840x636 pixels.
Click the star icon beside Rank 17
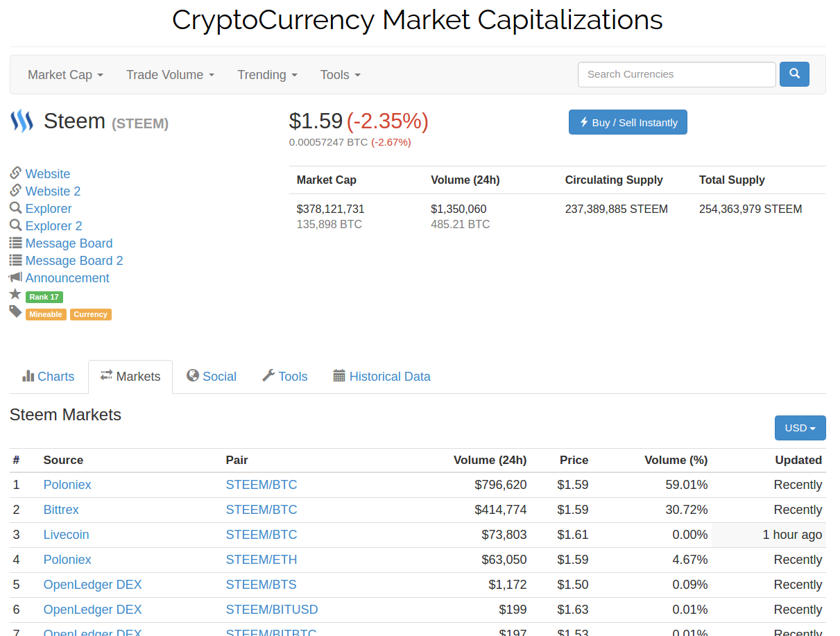coord(15,294)
